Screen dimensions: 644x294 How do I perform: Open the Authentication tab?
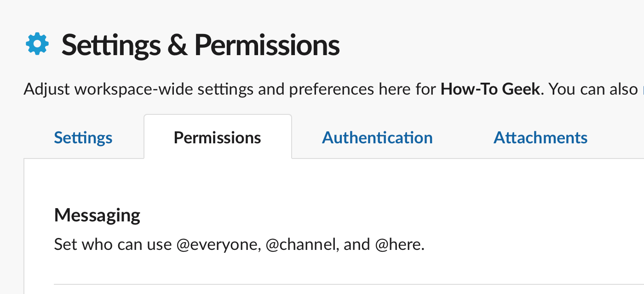pyautogui.click(x=377, y=137)
